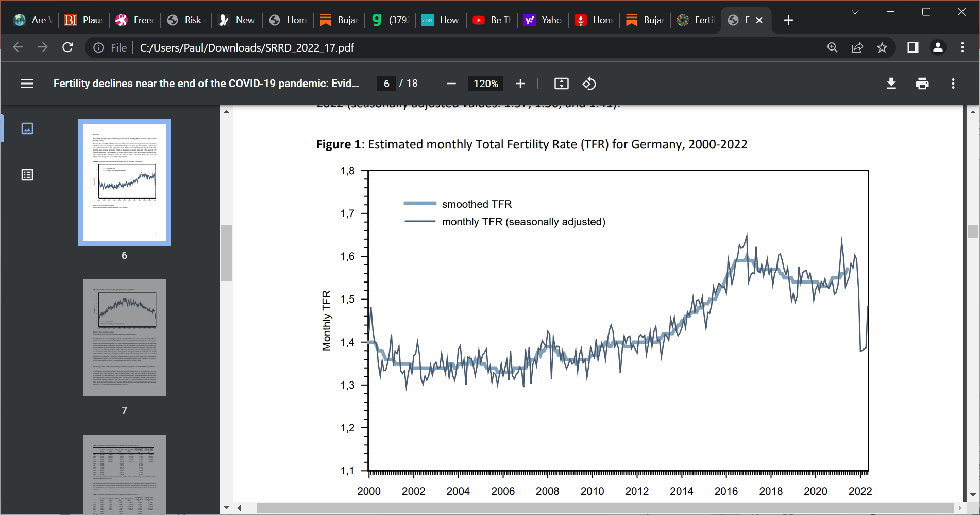Viewport: 980px width, 515px height.
Task: Show document outline in sidebar
Action: pos(27,175)
